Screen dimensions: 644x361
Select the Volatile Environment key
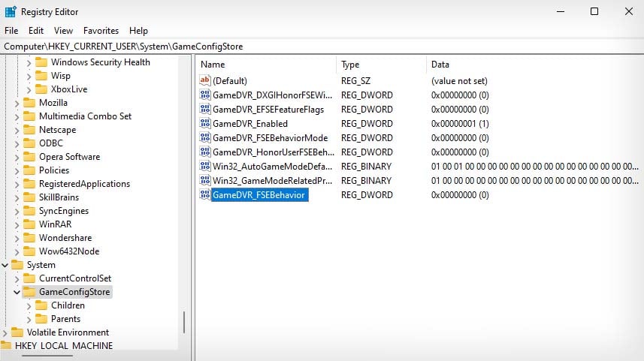(68, 332)
